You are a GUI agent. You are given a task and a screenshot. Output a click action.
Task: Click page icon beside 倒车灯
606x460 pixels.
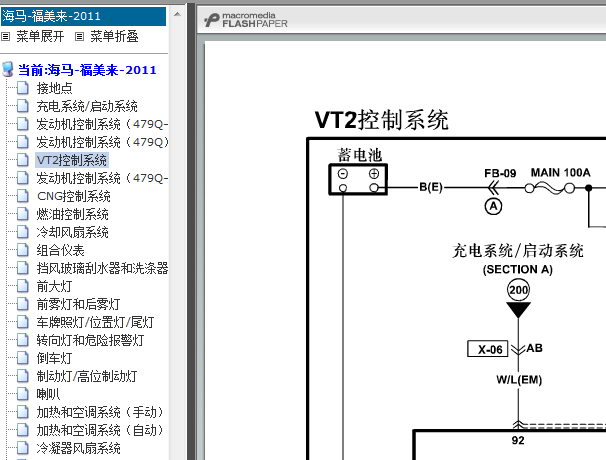(23, 358)
